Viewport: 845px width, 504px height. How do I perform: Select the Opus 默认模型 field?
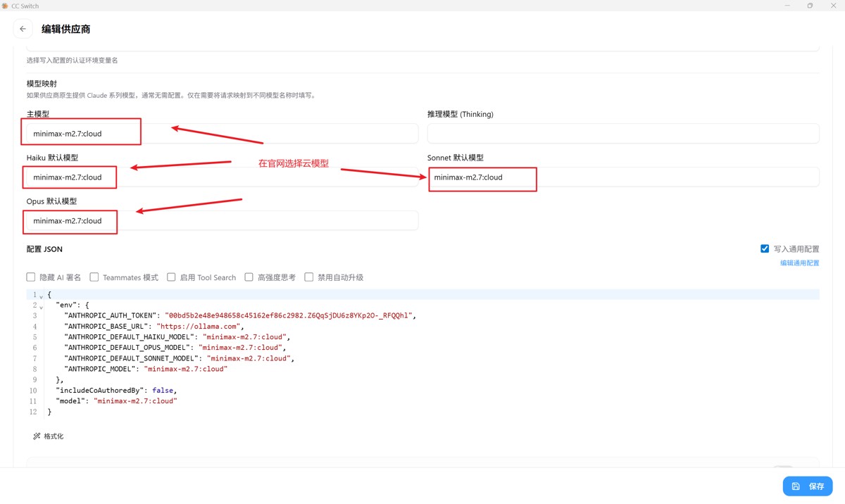[223, 221]
